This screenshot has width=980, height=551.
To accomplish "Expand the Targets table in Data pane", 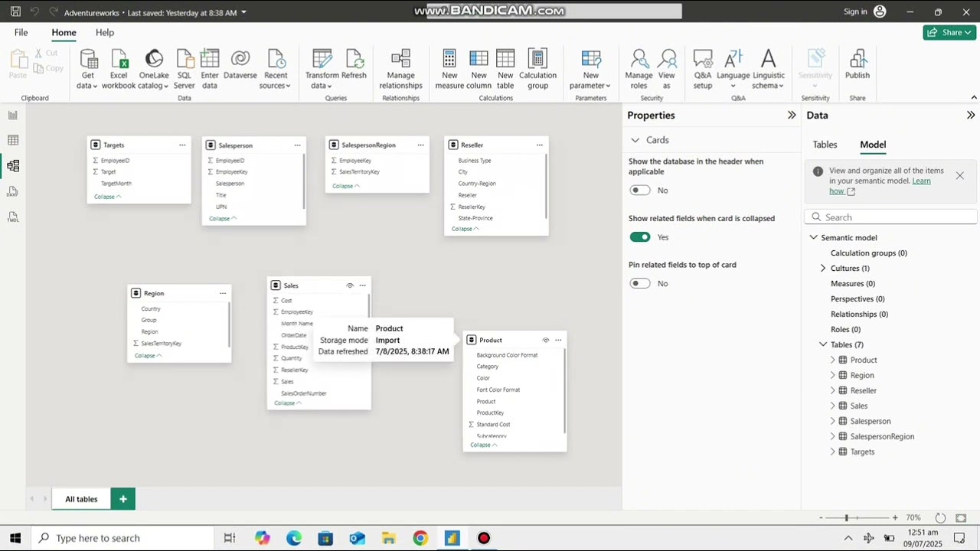I will 833,452.
